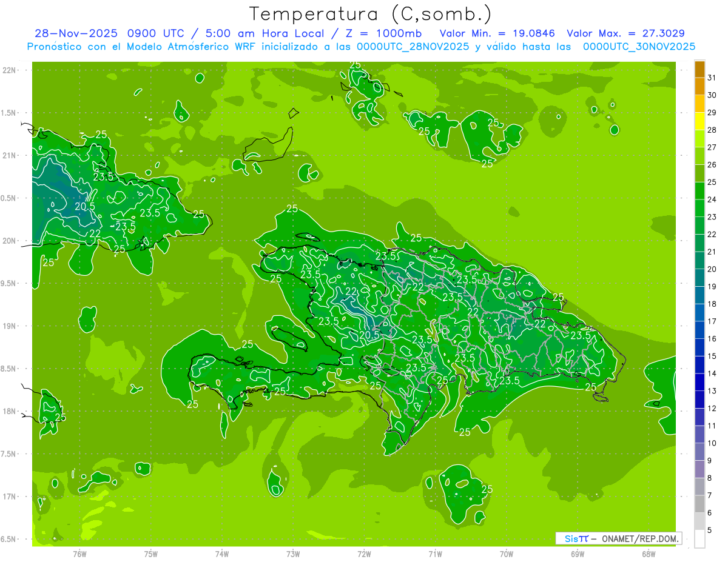
Task: Click the 20.5 contour label over Cuba
Action: 85,206
